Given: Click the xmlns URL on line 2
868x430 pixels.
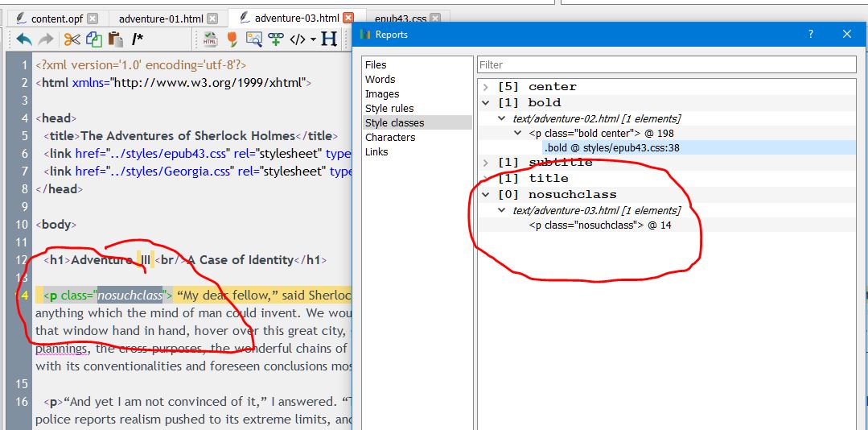Looking at the screenshot, I should pyautogui.click(x=209, y=83).
